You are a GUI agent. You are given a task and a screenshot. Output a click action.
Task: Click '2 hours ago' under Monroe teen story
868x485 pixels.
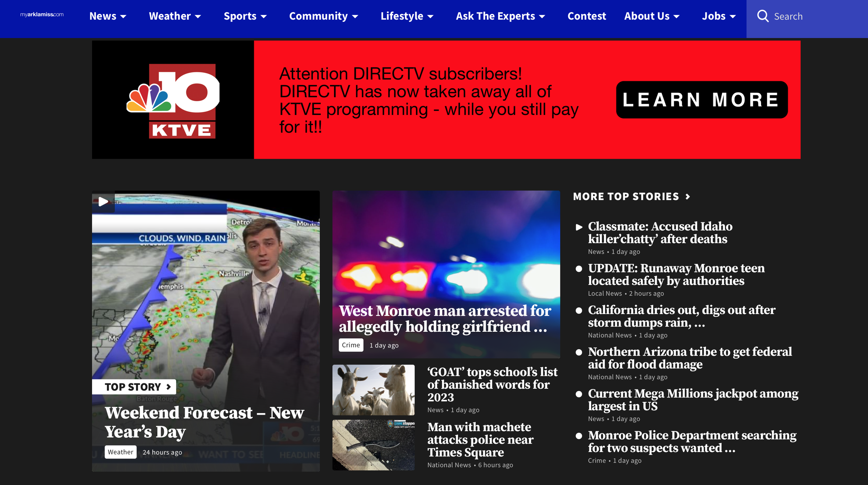click(x=646, y=294)
